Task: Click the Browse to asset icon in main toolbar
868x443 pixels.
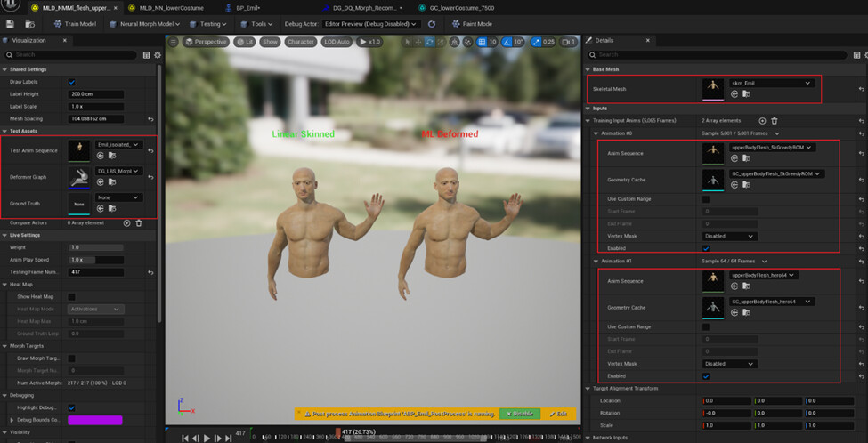Action: 30,24
